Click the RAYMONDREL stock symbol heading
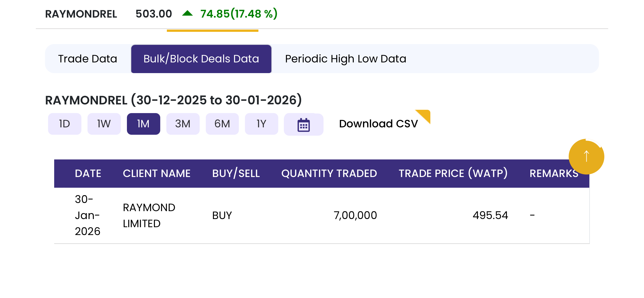Image resolution: width=644 pixels, height=298 pixels. click(81, 14)
